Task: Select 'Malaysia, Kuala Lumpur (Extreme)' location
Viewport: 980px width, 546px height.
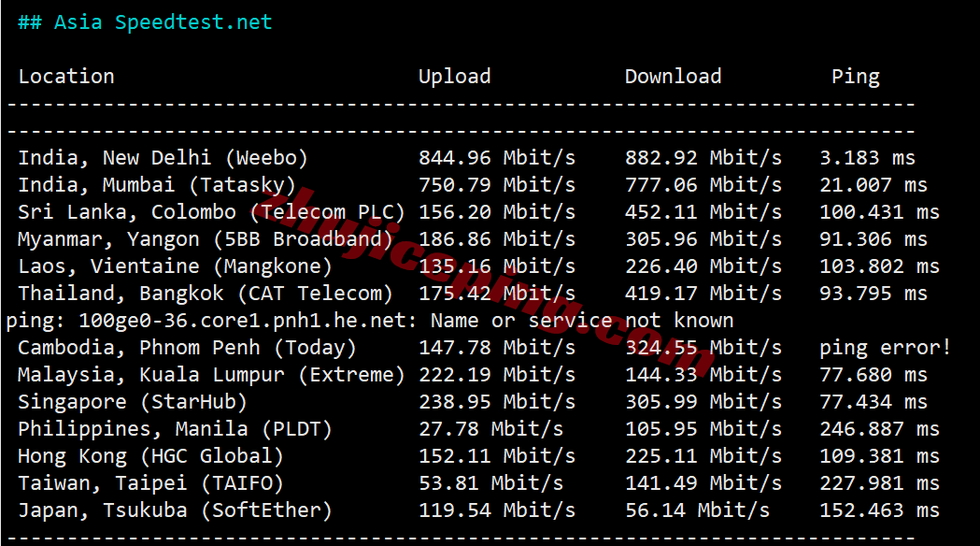Action: pyautogui.click(x=211, y=375)
